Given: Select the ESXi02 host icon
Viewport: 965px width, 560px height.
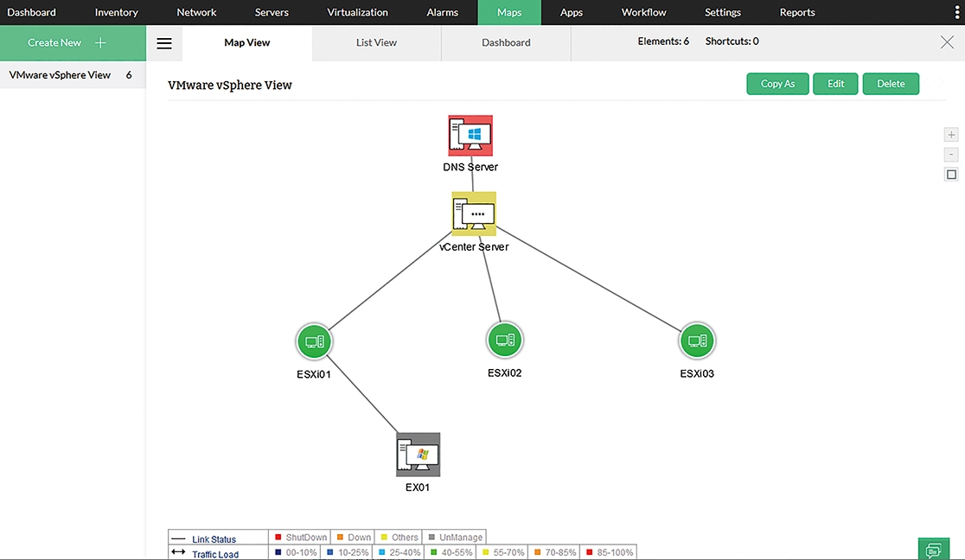Looking at the screenshot, I should coord(505,340).
